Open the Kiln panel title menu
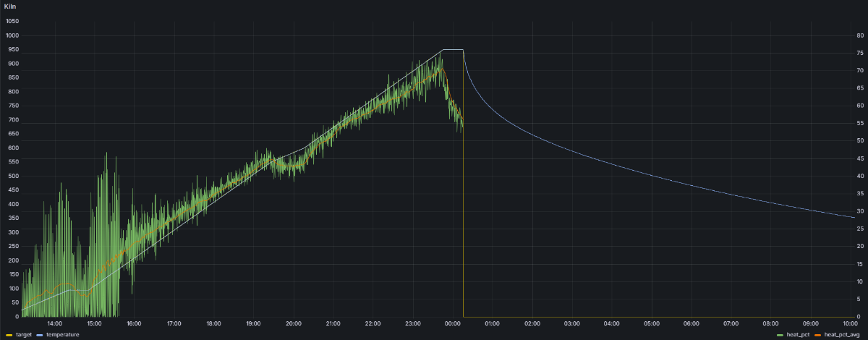The width and height of the screenshot is (868, 340). point(10,6)
